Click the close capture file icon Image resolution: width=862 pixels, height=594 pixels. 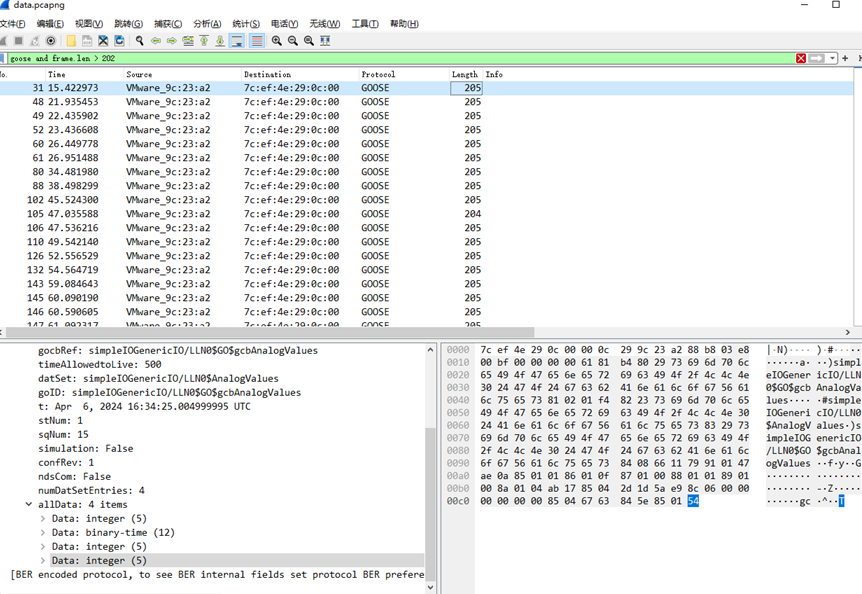tap(103, 41)
